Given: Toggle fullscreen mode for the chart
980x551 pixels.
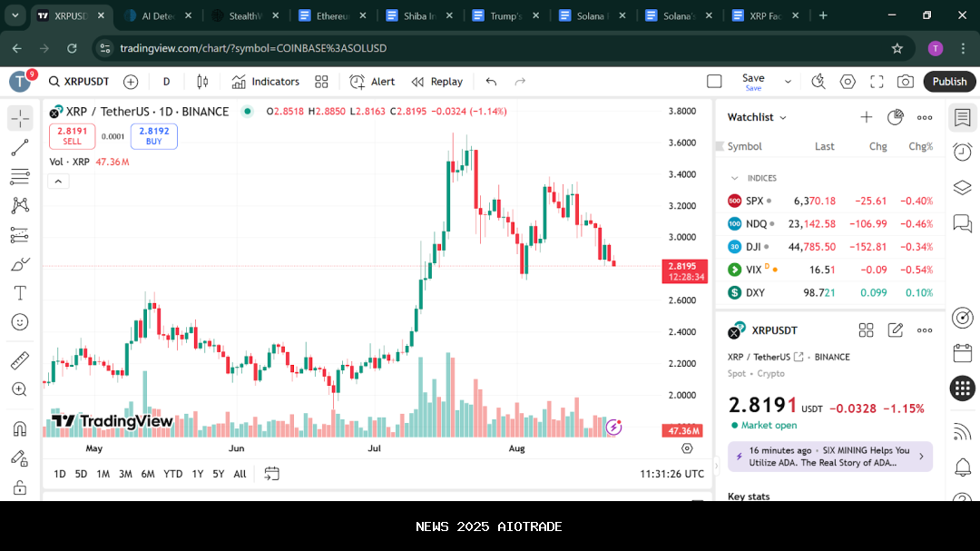Looking at the screenshot, I should [877, 82].
